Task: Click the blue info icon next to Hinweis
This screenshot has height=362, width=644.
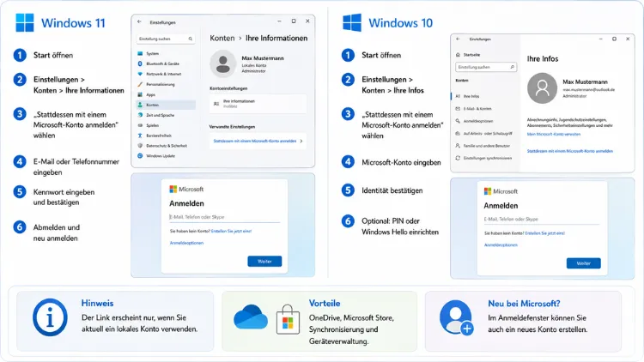Action: pos(50,317)
